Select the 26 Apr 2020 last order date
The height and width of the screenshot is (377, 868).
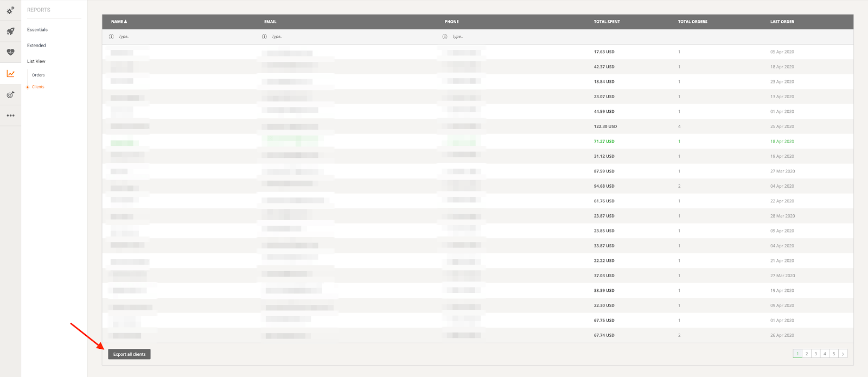(782, 335)
